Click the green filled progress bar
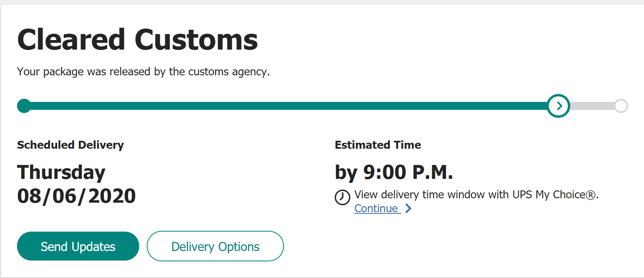The width and height of the screenshot is (644, 278). coord(286,106)
